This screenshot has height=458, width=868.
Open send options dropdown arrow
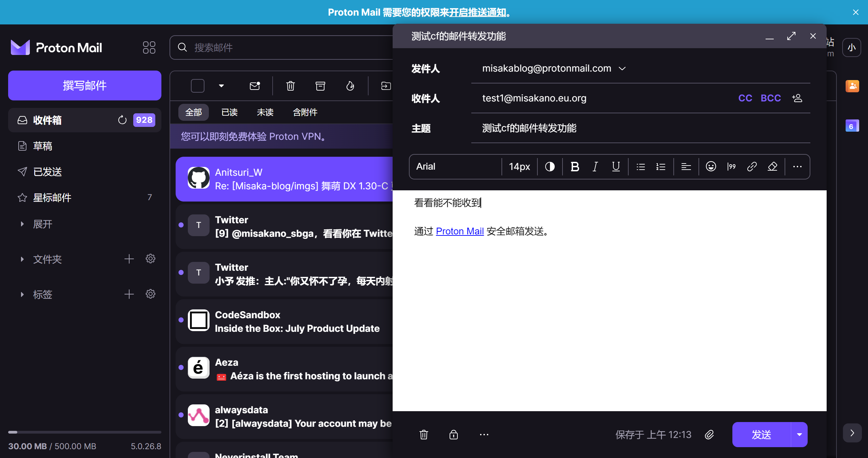tap(799, 435)
